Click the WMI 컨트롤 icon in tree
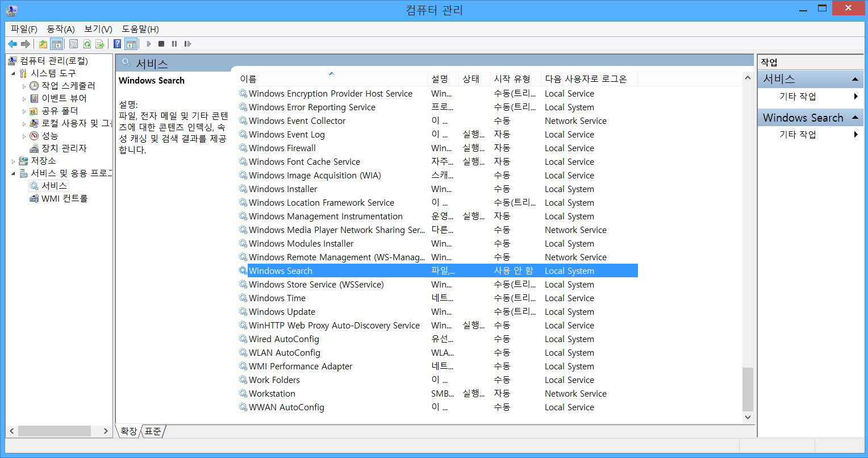Viewport: 868px width, 458px height. point(34,198)
